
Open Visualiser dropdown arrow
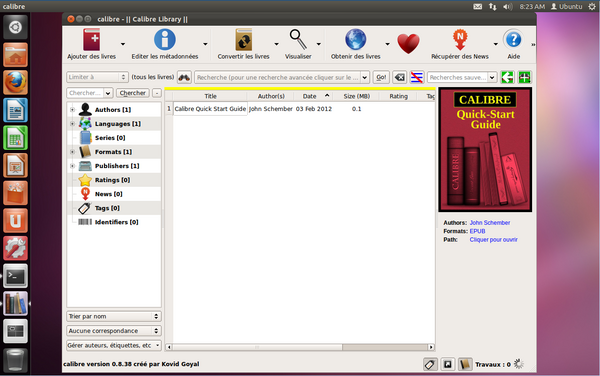(x=318, y=44)
